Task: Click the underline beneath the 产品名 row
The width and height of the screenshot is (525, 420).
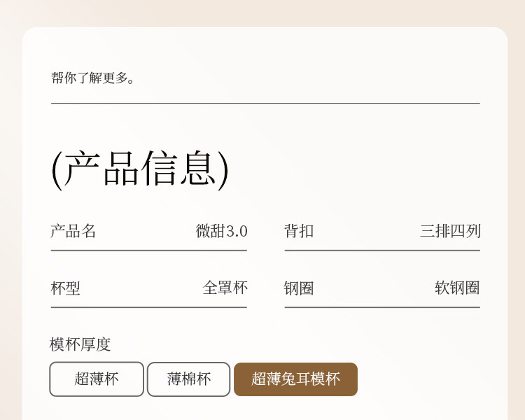Action: (148, 250)
